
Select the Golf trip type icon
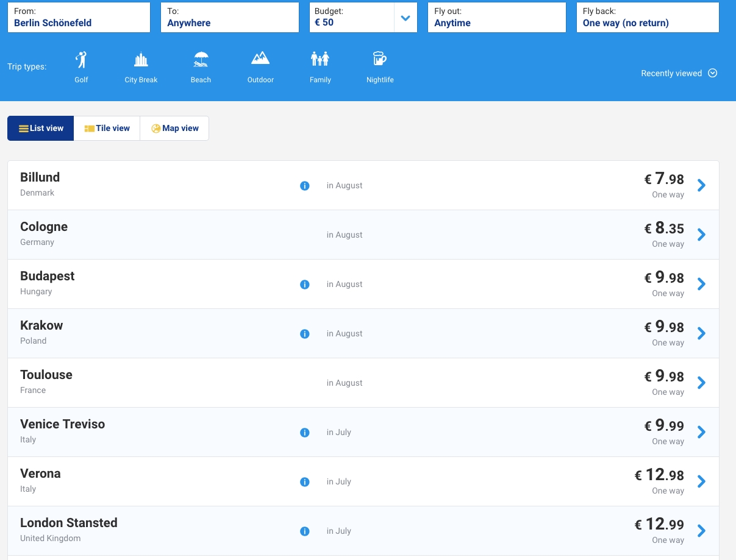tap(81, 59)
